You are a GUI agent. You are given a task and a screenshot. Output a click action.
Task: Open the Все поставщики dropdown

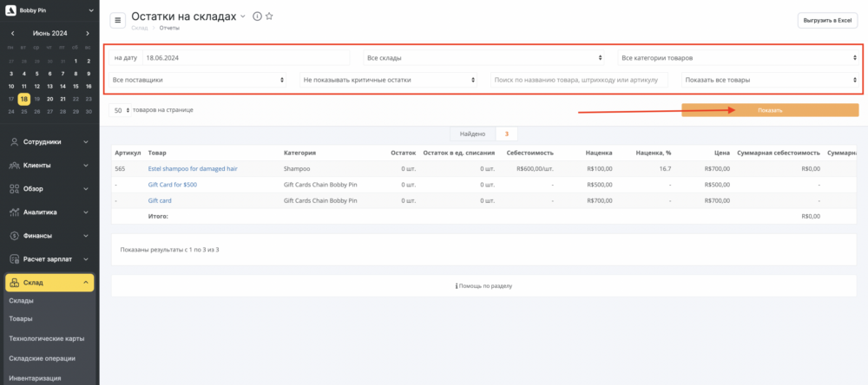(197, 80)
